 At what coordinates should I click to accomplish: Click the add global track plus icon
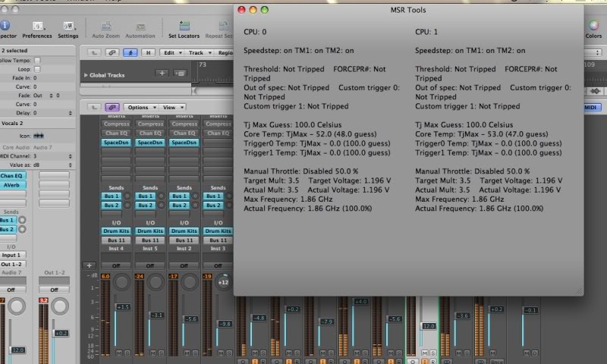(162, 73)
